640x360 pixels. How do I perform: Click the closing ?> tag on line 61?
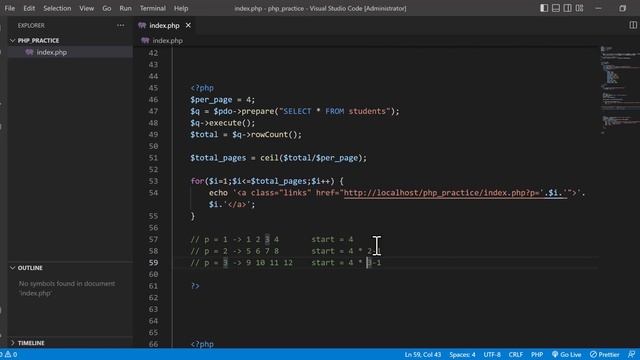[195, 286]
